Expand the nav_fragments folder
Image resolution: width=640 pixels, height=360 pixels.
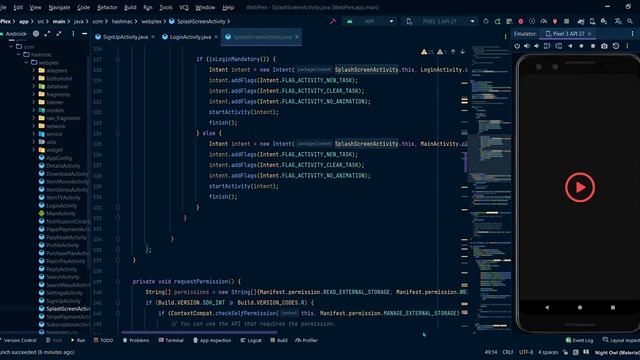(34, 118)
